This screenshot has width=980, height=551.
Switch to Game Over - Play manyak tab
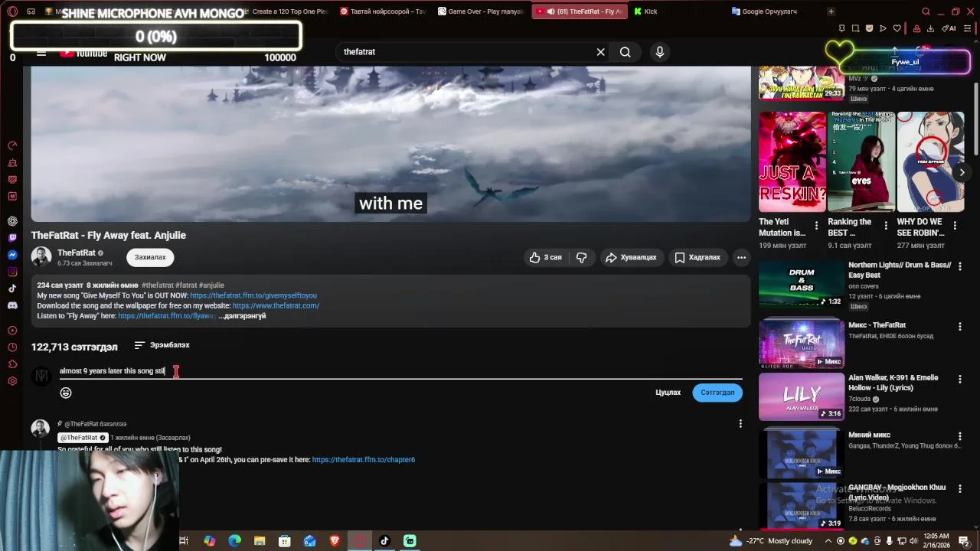(482, 11)
